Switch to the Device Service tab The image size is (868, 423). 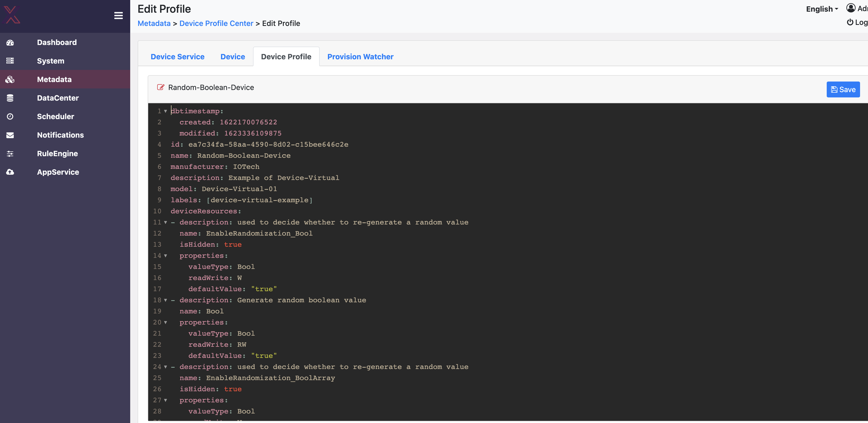[178, 56]
